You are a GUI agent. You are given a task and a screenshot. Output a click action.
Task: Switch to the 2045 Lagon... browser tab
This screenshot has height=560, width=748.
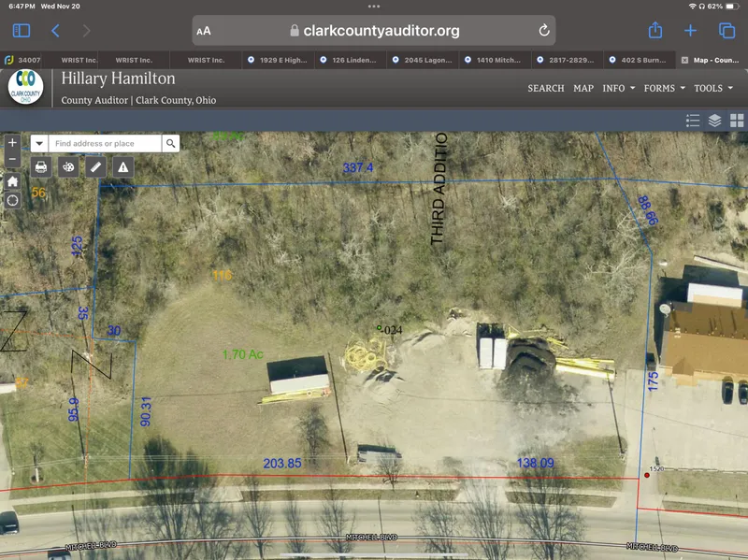coord(425,60)
